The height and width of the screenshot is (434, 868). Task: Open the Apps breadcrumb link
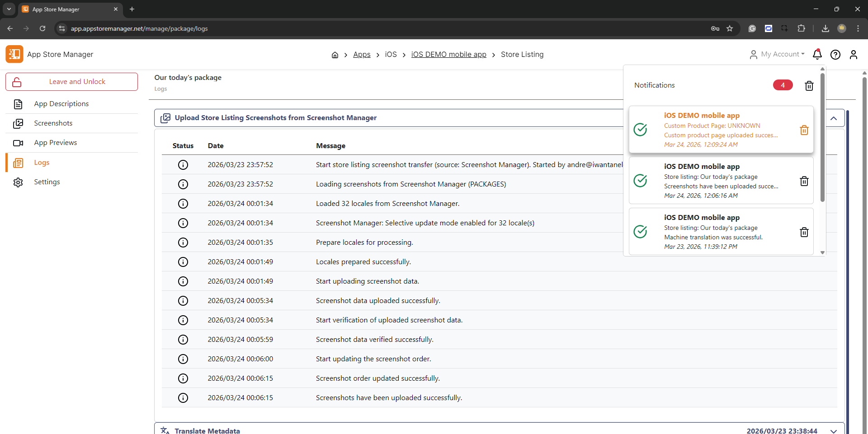pos(361,54)
